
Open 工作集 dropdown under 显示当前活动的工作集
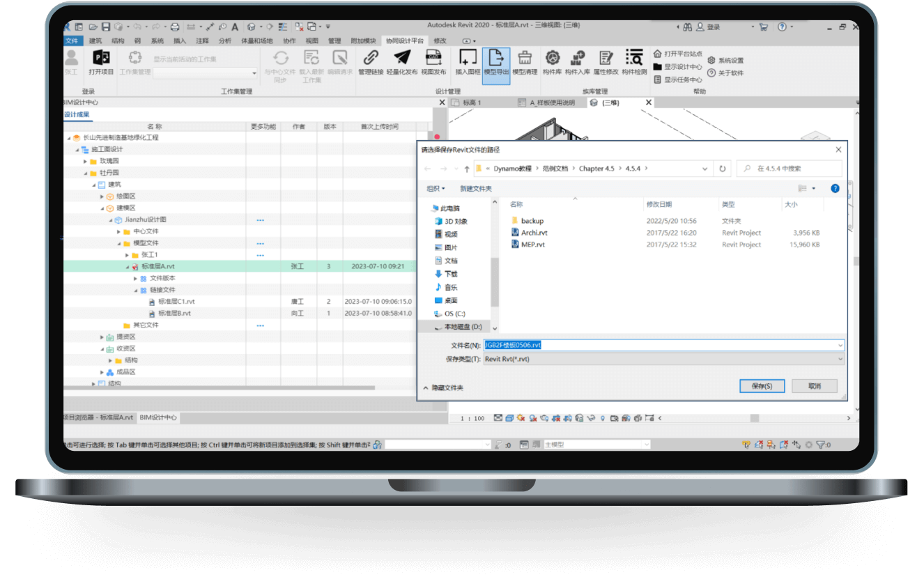coord(254,72)
